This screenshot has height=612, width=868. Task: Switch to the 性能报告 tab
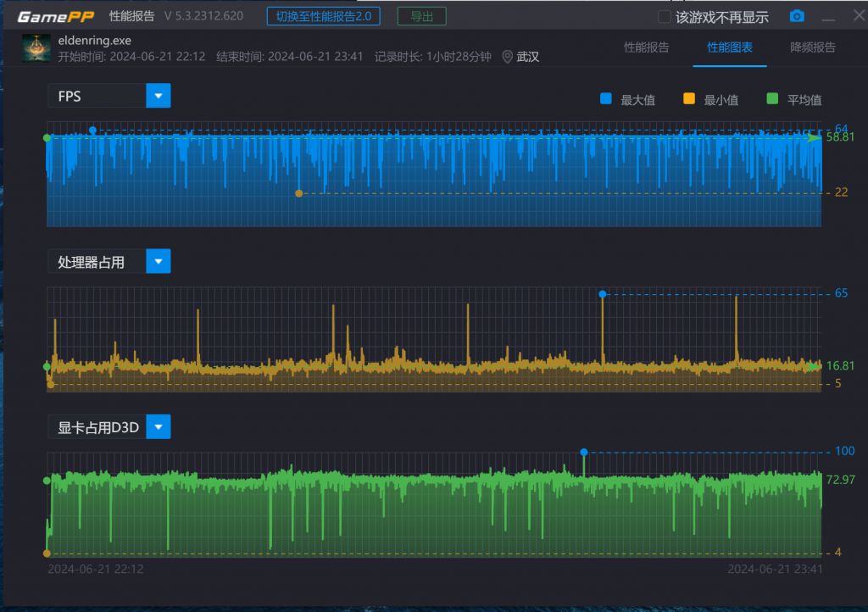pyautogui.click(x=646, y=47)
